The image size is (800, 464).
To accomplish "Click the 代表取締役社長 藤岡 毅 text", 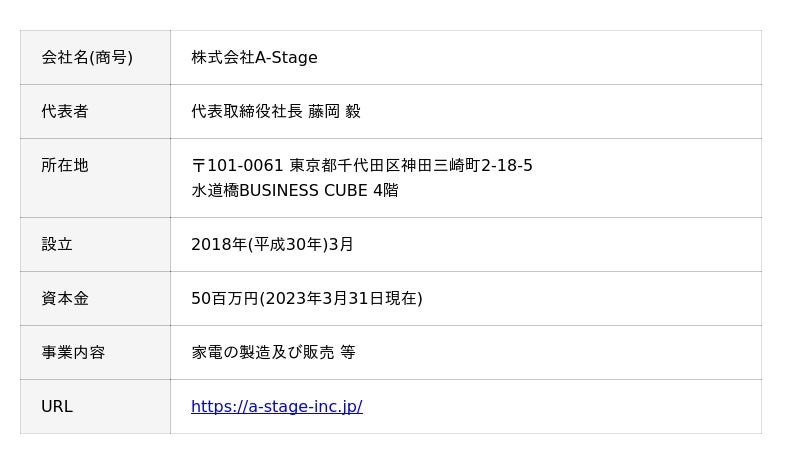I will 275,112.
